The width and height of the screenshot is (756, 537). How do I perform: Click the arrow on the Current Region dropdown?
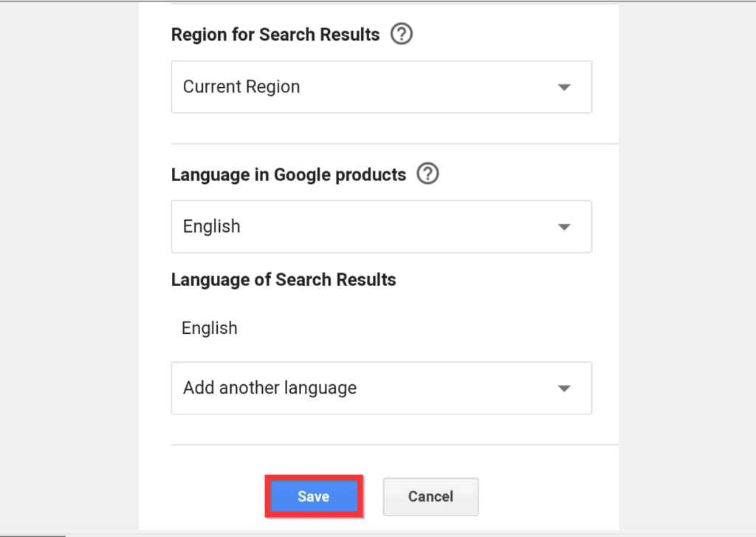(564, 87)
